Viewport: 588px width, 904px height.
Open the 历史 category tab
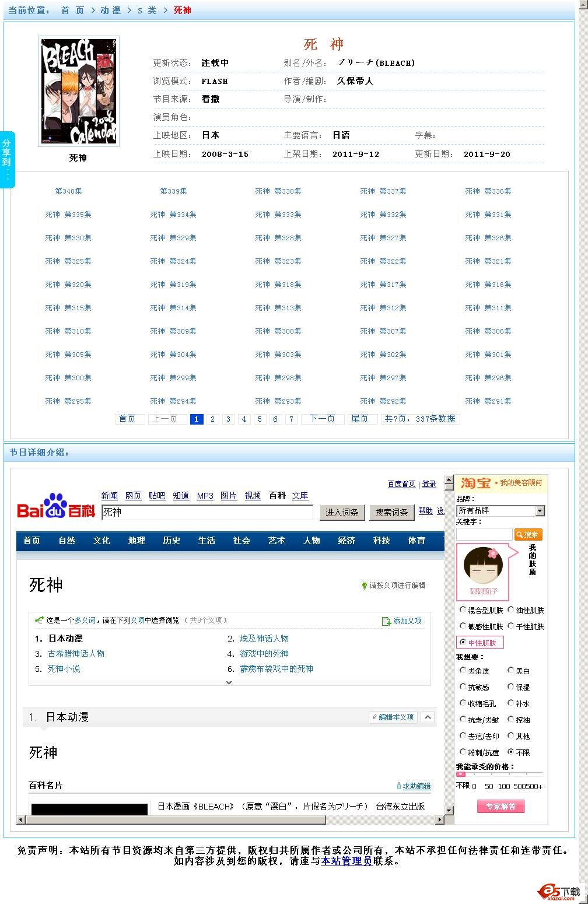(x=171, y=541)
